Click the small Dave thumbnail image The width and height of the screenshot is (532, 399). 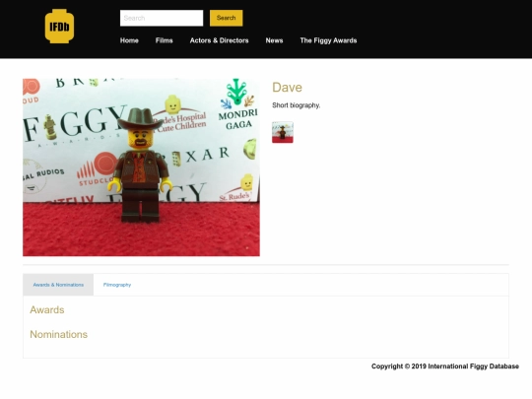(283, 132)
